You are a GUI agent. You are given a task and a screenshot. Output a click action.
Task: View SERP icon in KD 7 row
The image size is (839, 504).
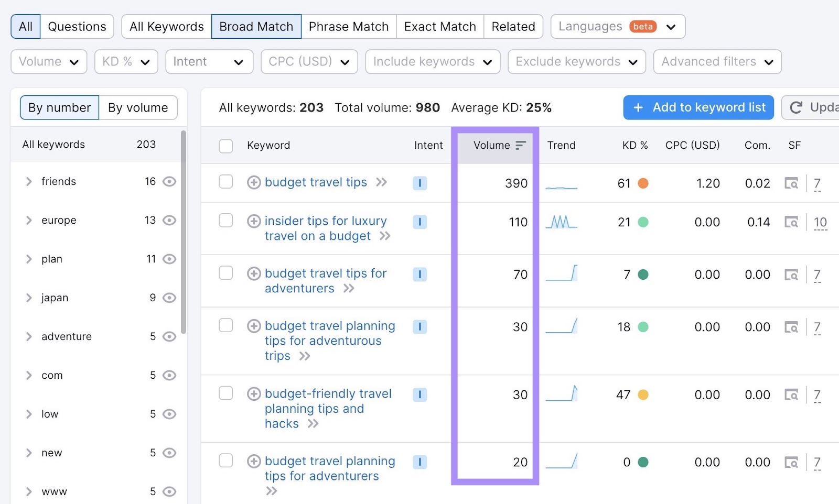tap(791, 275)
